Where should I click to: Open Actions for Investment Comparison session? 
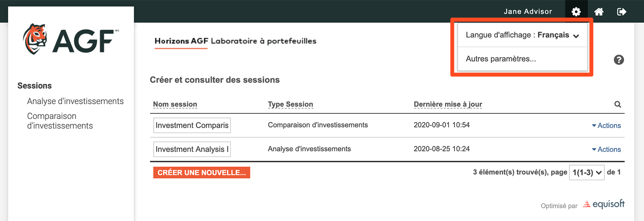click(x=606, y=126)
